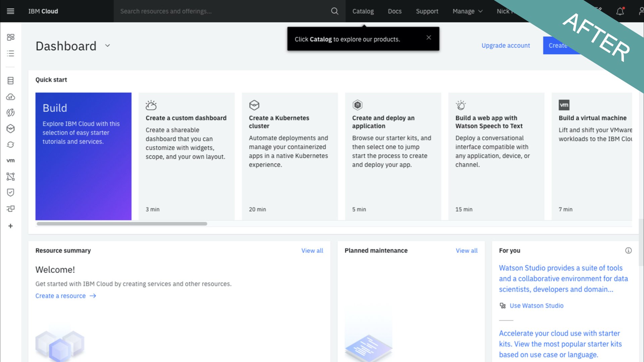644x362 pixels.
Task: Select the Dashboard icon in the sidebar
Action: pyautogui.click(x=10, y=37)
